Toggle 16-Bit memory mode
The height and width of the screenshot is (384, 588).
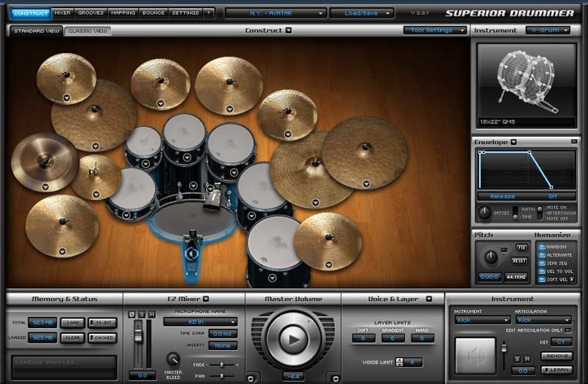102,323
